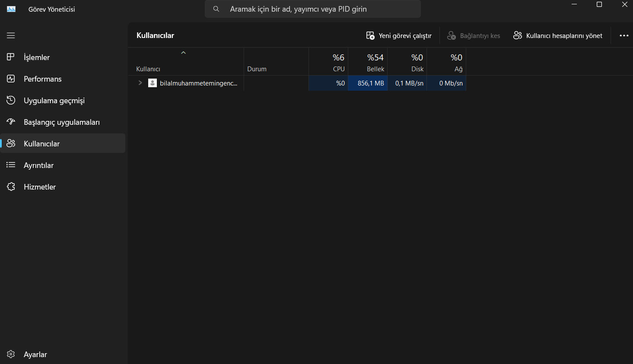Screen dimensions: 633x364
Task: Click the Hizmetler puzzle icon
Action: [x=11, y=187]
